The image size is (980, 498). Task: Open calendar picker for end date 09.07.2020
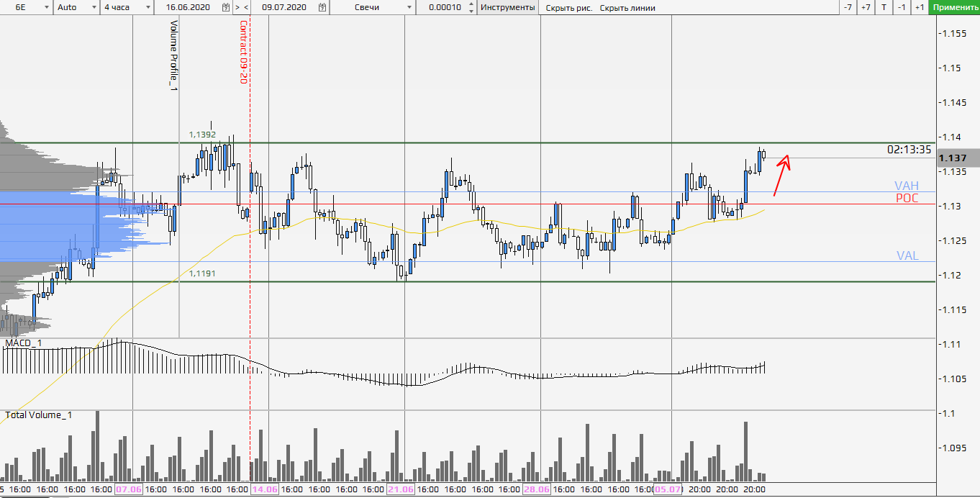(322, 7)
